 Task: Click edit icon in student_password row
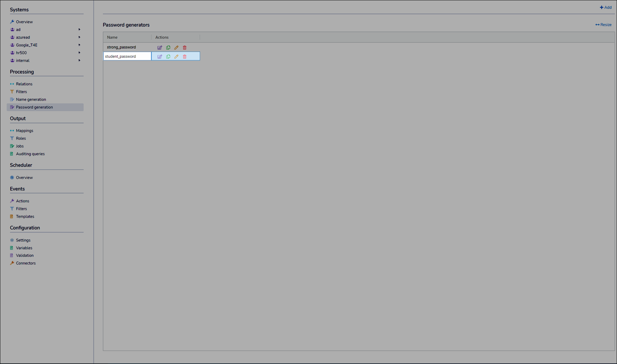click(160, 57)
